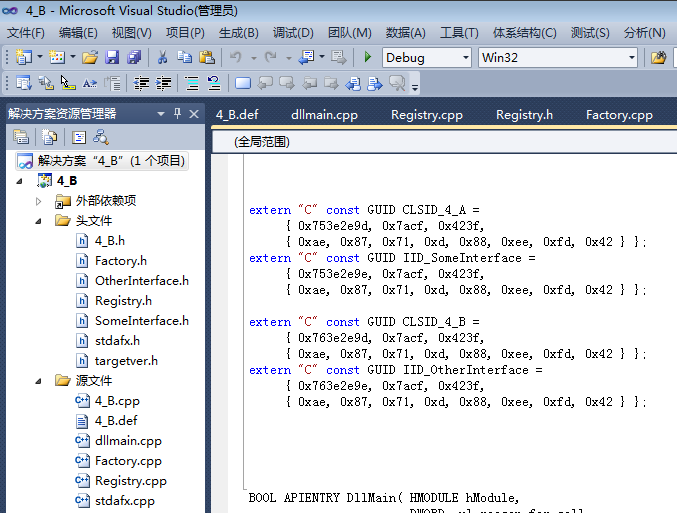Collapse the 头文件 folder

point(38,221)
